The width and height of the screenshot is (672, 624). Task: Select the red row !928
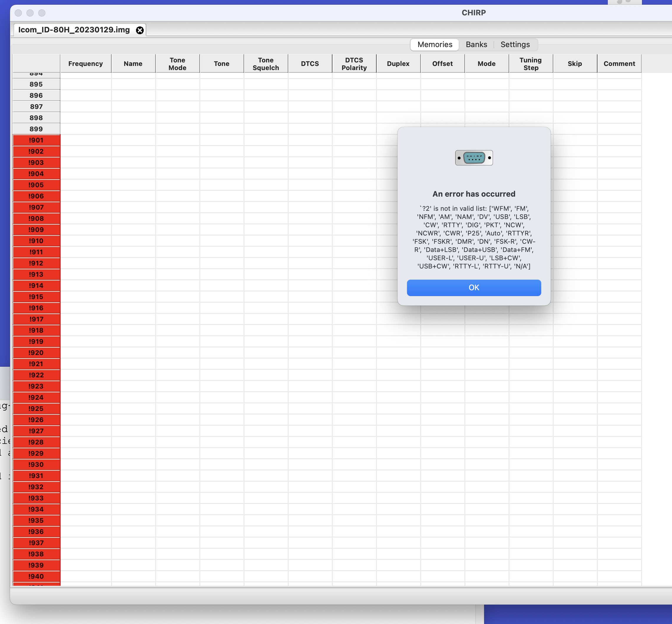(x=36, y=442)
